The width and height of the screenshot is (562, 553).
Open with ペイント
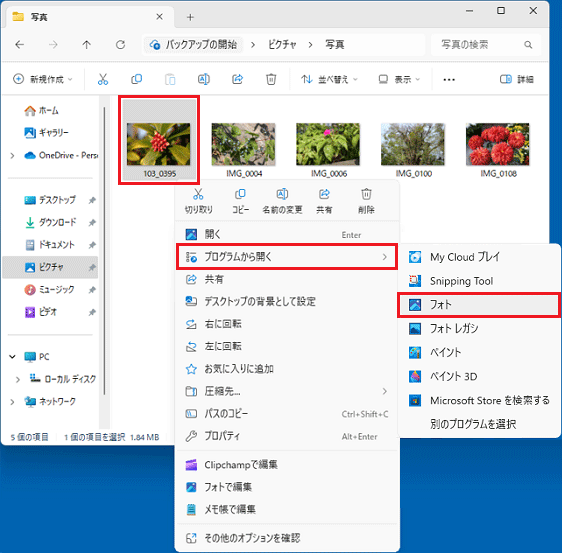478,353
